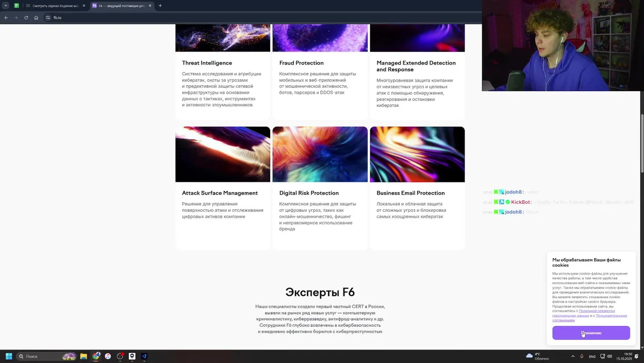View site information icon beside f6.ru

point(48,18)
